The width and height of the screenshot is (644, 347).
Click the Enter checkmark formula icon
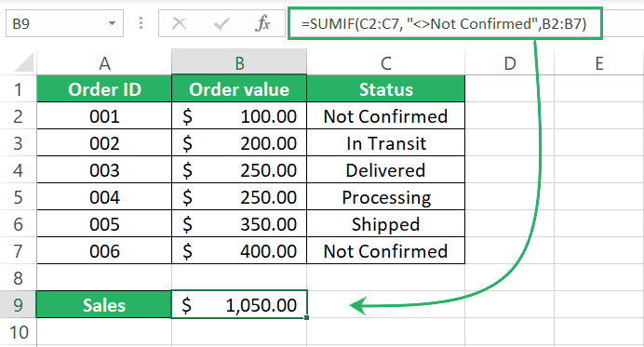pos(221,24)
